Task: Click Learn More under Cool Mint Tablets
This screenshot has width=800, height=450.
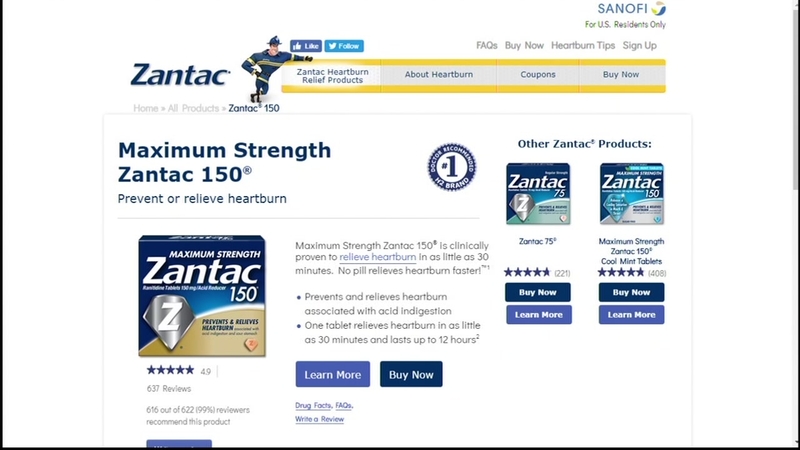Action: point(632,315)
